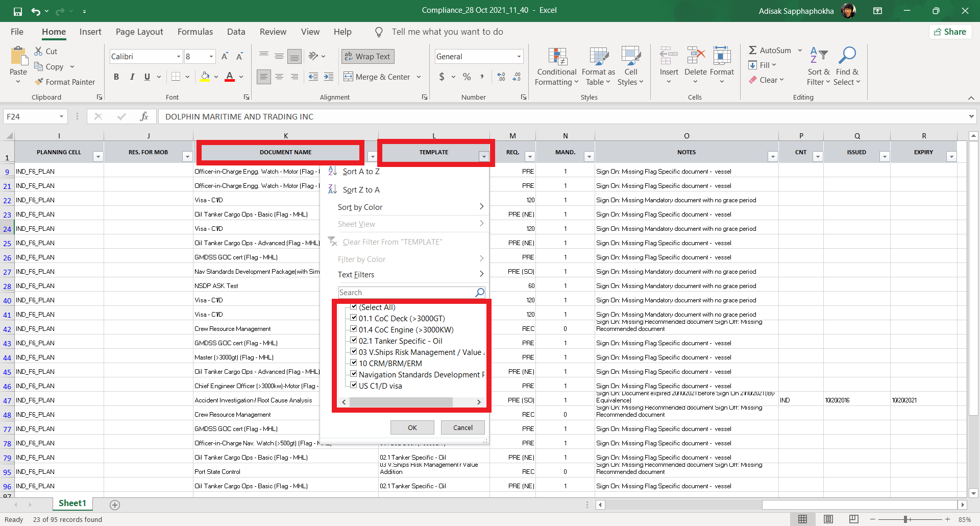Viewport: 980px width, 526px height.
Task: Click the AutoSum sigma icon
Action: 753,50
